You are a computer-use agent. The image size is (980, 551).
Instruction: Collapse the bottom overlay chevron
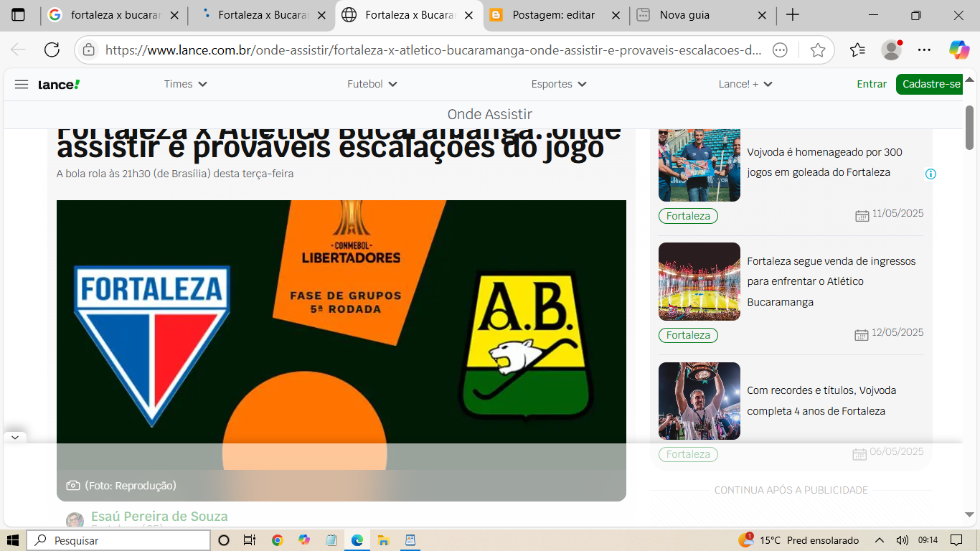point(14,437)
